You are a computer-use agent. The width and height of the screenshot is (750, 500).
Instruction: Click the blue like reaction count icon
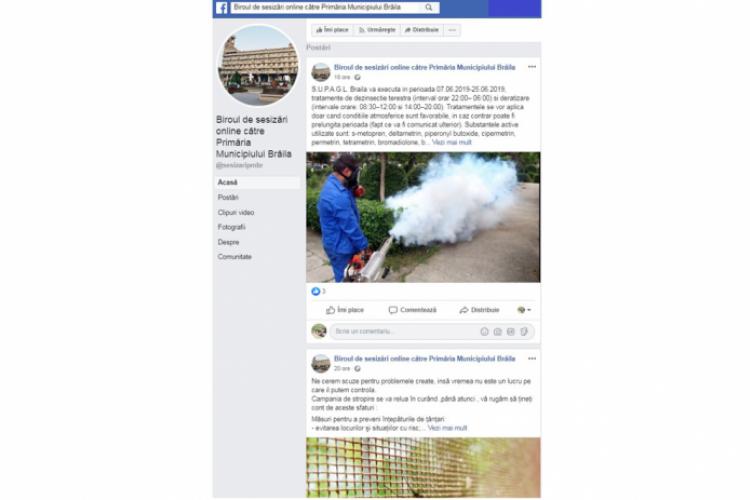click(316, 291)
